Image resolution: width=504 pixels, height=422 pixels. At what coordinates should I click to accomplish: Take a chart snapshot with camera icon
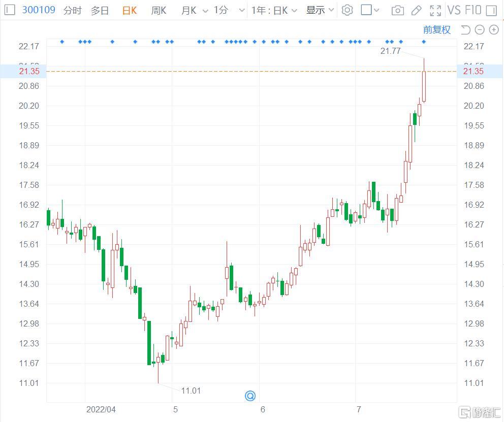click(x=398, y=11)
